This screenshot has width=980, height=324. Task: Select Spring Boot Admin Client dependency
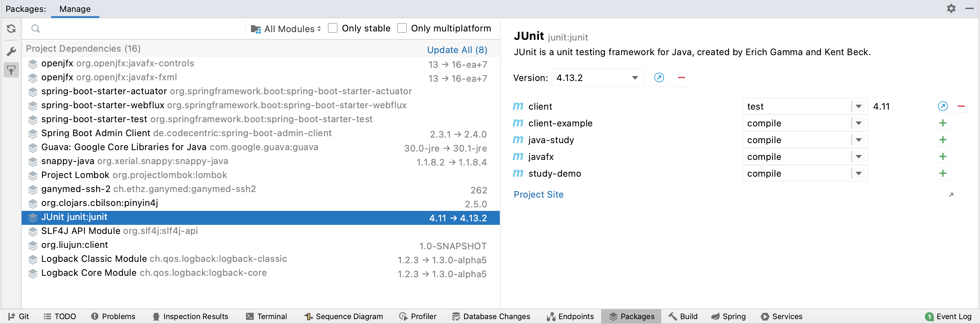point(261,134)
